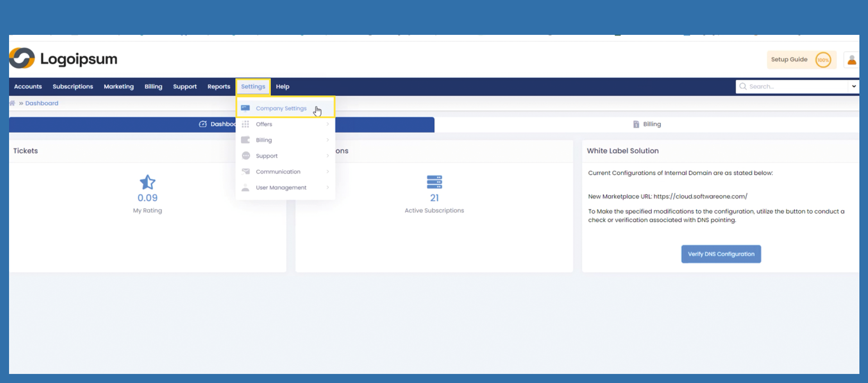Image resolution: width=868 pixels, height=383 pixels.
Task: Select Company Settings from the menu
Action: click(x=281, y=108)
